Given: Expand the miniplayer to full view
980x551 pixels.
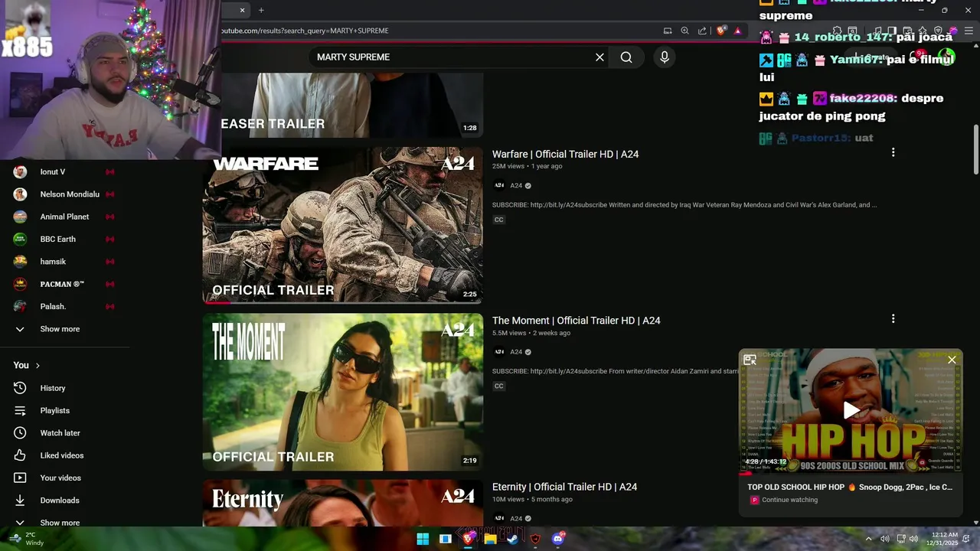Looking at the screenshot, I should (750, 360).
